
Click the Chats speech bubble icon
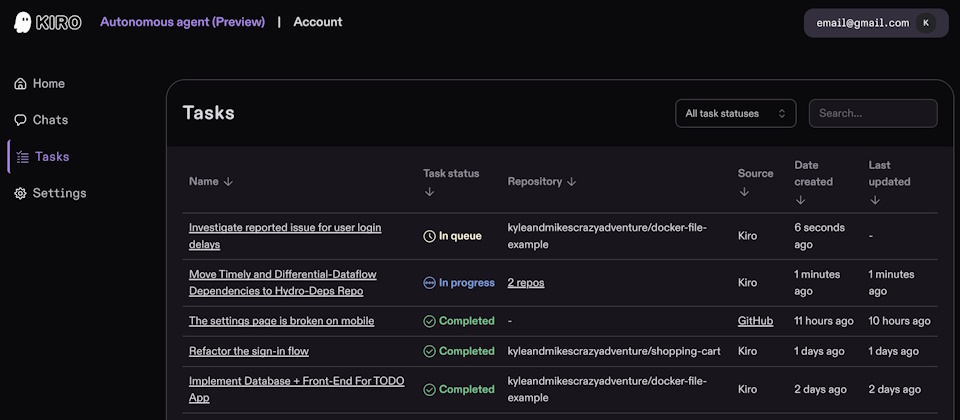click(x=20, y=120)
